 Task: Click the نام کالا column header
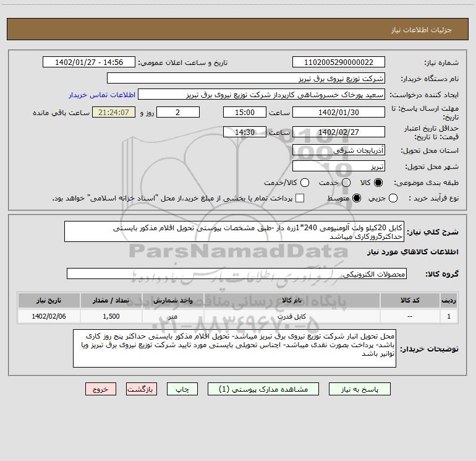click(292, 300)
